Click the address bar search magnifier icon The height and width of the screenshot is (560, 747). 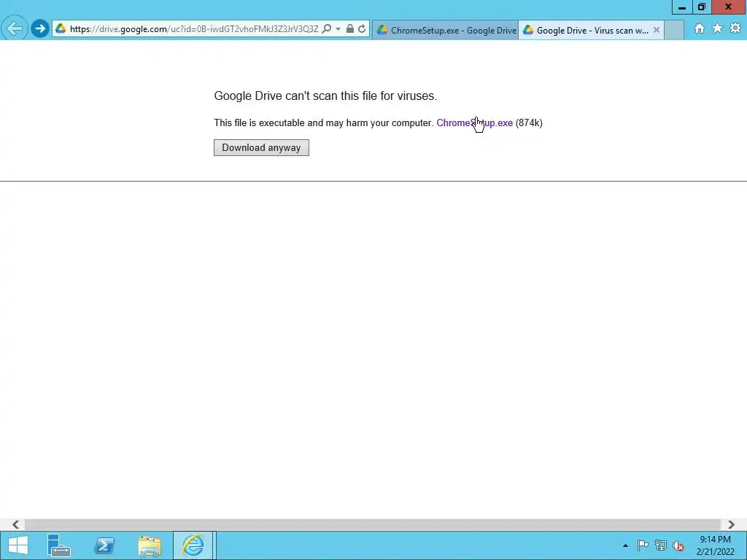click(326, 29)
